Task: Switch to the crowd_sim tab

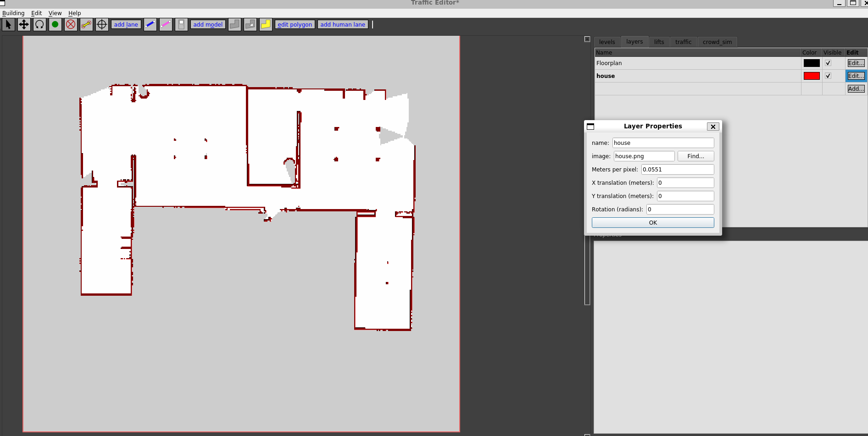Action: (718, 42)
